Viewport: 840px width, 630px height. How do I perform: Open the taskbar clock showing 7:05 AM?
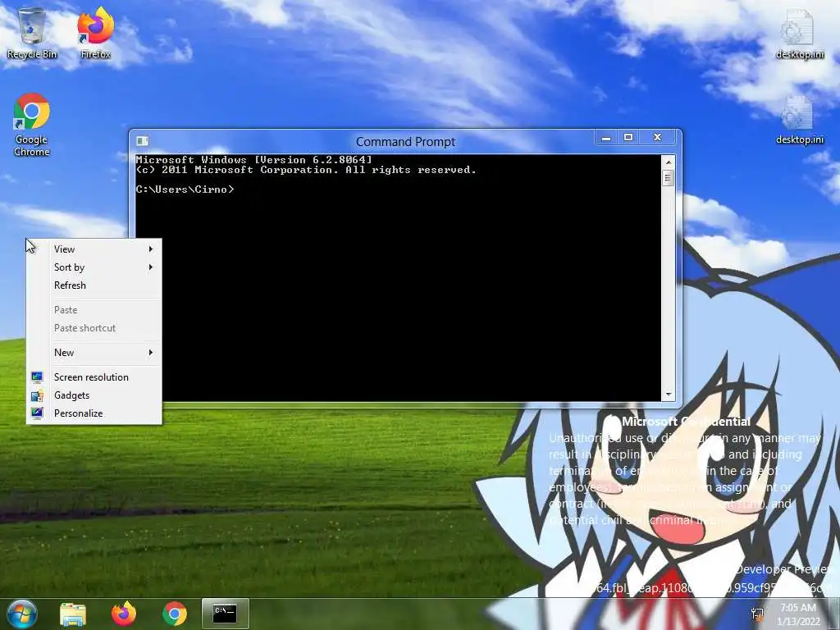click(798, 614)
